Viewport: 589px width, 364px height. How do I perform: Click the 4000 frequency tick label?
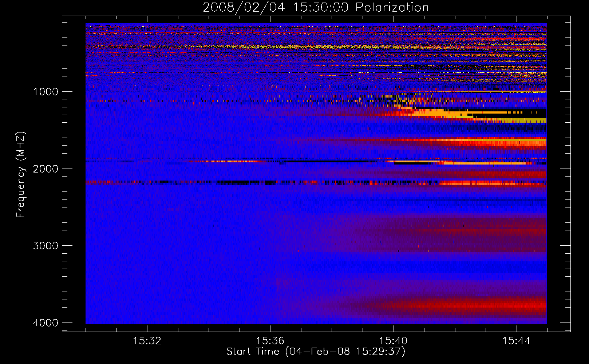tap(46, 323)
